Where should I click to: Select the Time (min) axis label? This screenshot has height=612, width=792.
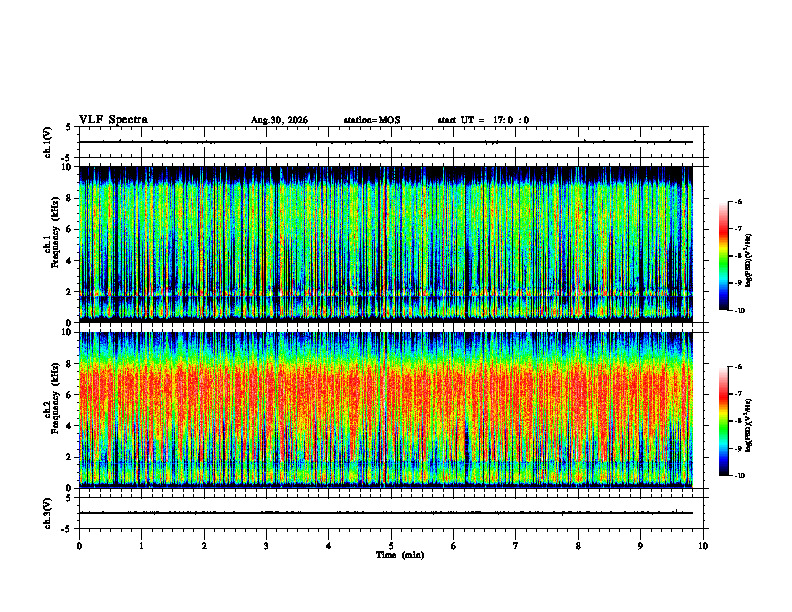pos(400,555)
